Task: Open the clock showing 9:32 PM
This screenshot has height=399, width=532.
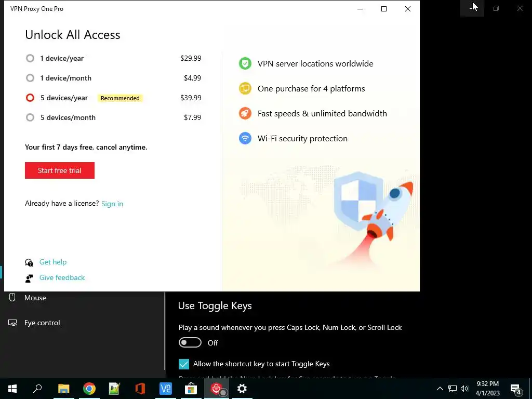Action: (487, 389)
